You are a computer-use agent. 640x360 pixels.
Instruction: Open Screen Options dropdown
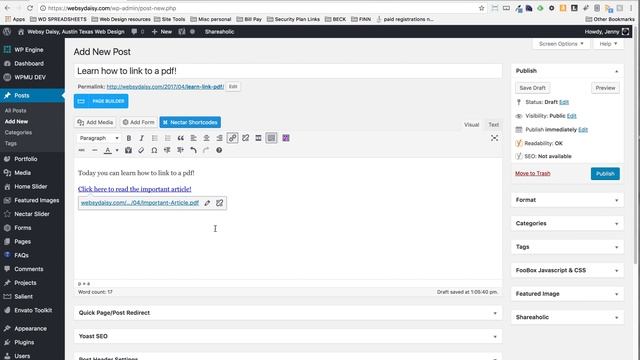pyautogui.click(x=561, y=44)
